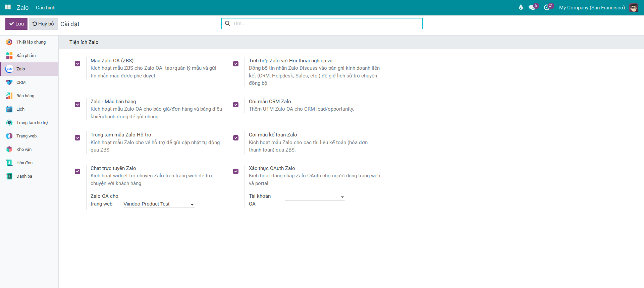644x288 pixels.
Task: Click Gói mẫu CRM Zalo label
Action: click(270, 102)
